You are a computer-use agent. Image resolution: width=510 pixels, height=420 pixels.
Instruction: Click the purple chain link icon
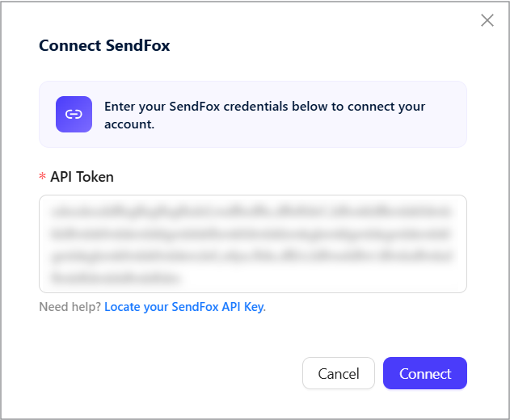74,114
